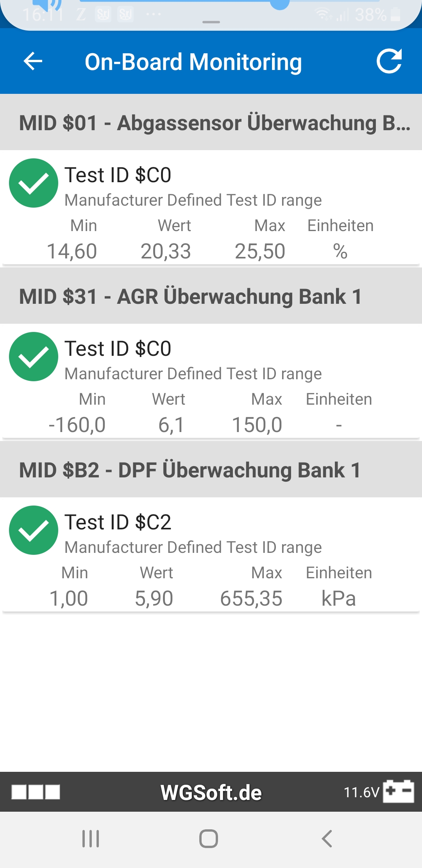This screenshot has width=422, height=868.
Task: Tap the 11.6V voltage reading
Action: tap(361, 793)
